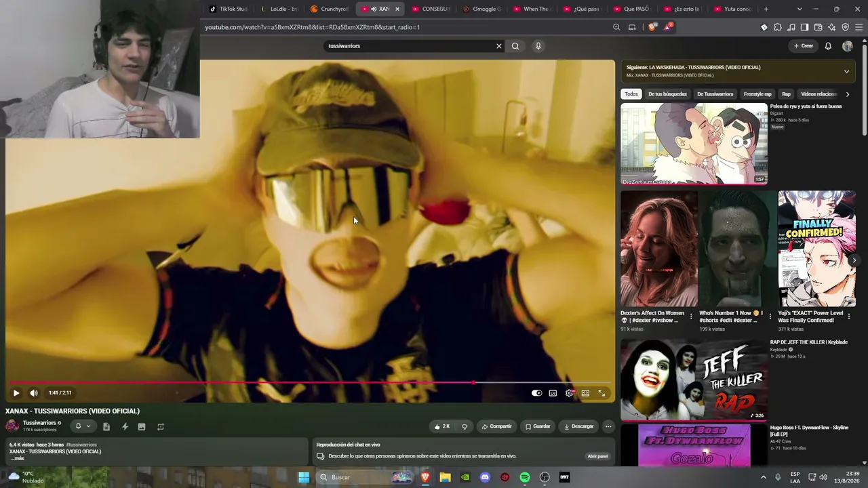Image resolution: width=868 pixels, height=488 pixels.
Task: Share the video using Compartir
Action: click(496, 426)
